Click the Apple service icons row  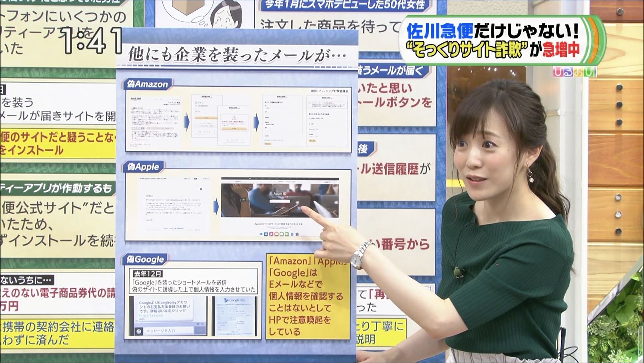tap(279, 234)
